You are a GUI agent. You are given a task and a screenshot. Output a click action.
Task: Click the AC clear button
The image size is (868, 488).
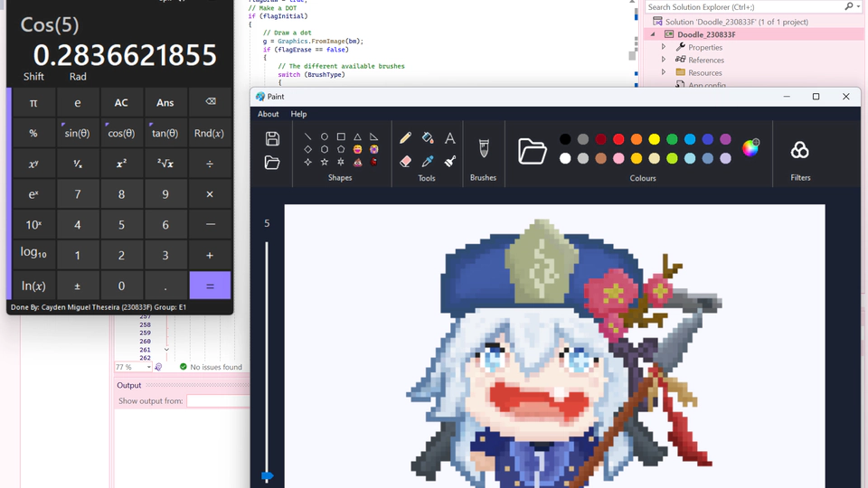121,103
